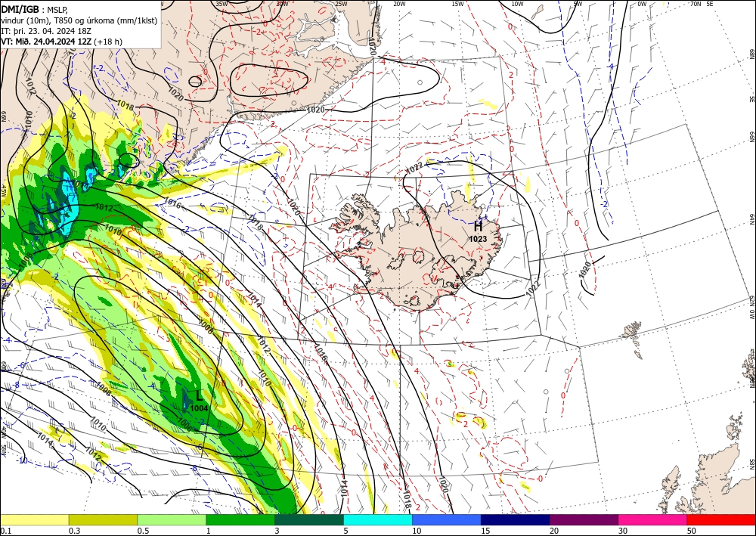
Task: Select the purple 20–30 legend swatch
Action: tap(584, 519)
